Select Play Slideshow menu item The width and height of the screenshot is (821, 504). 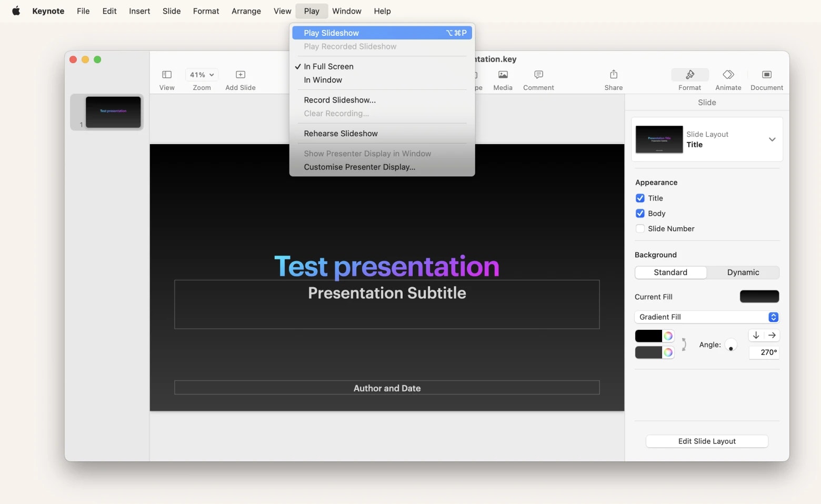382,33
